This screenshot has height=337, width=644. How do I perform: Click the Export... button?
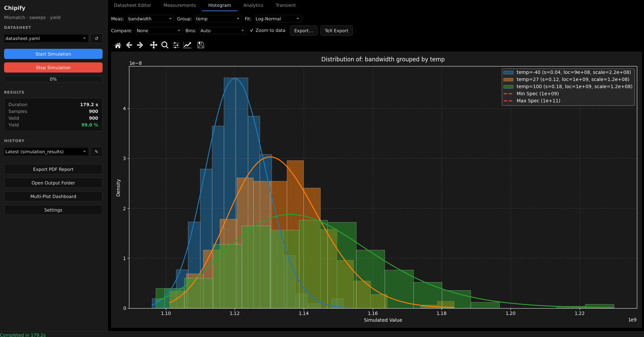click(304, 31)
